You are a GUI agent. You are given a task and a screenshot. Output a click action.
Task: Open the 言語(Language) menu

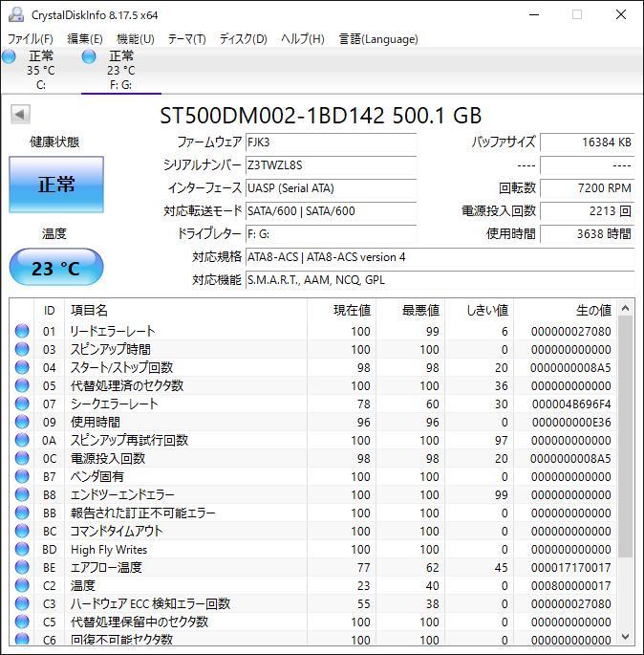point(378,39)
